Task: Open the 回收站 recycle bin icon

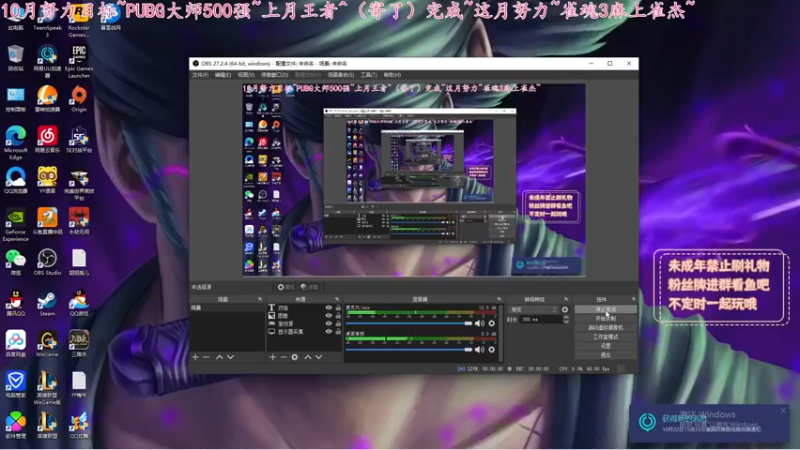Action: [x=16, y=58]
